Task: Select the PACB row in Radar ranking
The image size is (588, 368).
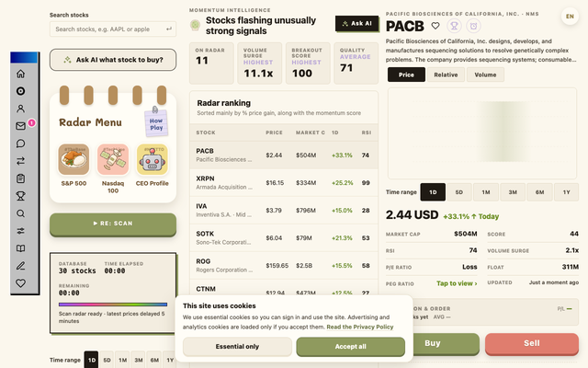Action: [284, 155]
